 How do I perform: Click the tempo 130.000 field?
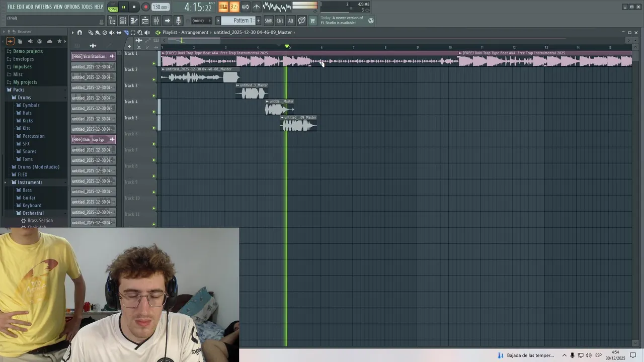point(160,7)
